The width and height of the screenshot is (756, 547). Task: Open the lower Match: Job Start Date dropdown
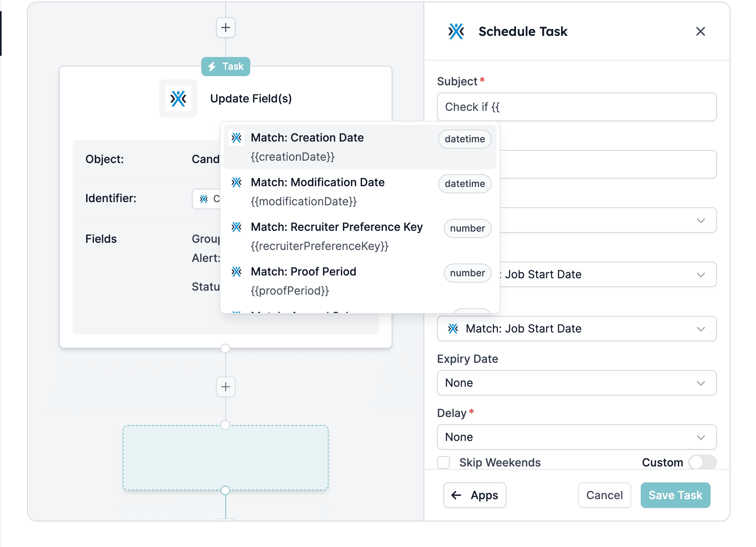(x=577, y=329)
